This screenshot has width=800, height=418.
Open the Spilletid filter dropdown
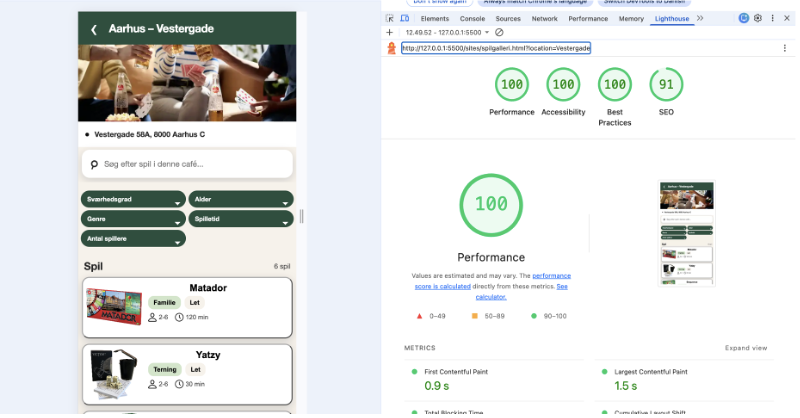[241, 219]
